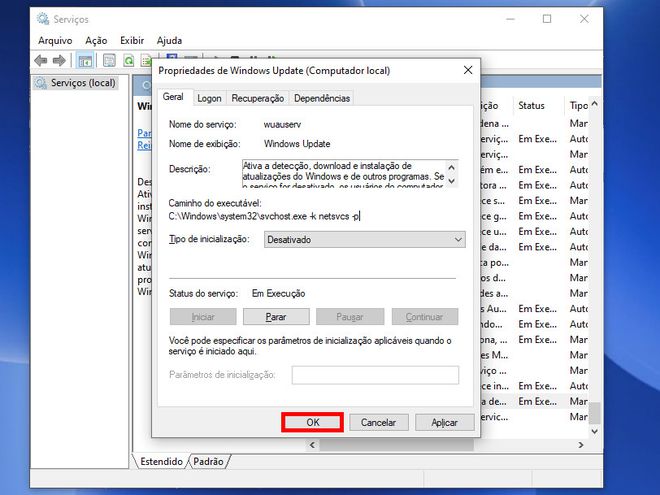Click the Aplicar button
This screenshot has height=495, width=660.
tap(444, 423)
